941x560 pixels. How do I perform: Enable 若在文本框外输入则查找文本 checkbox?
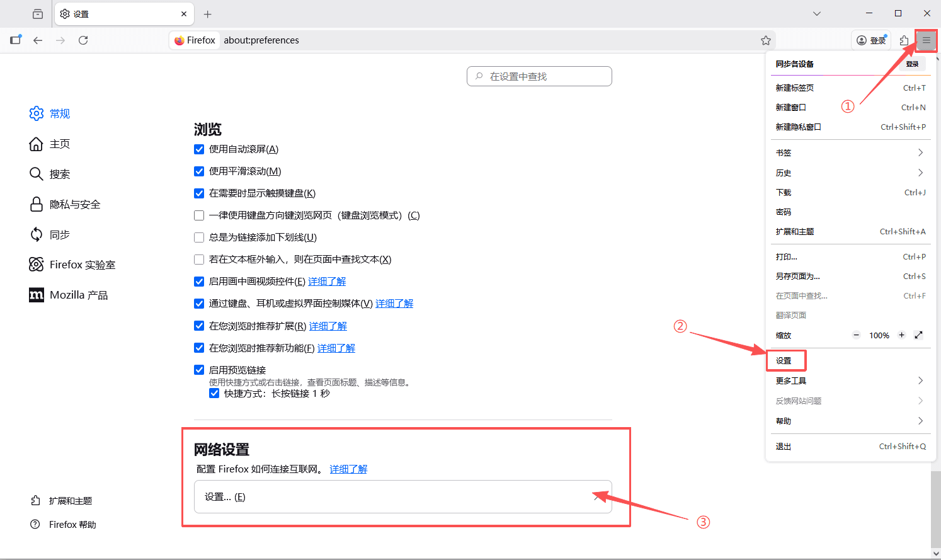click(x=199, y=260)
